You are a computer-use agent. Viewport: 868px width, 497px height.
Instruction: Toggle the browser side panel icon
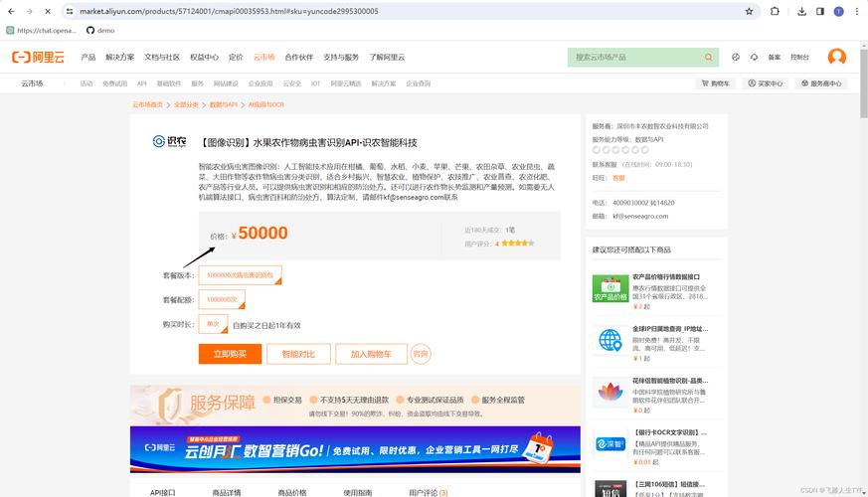[x=820, y=11]
